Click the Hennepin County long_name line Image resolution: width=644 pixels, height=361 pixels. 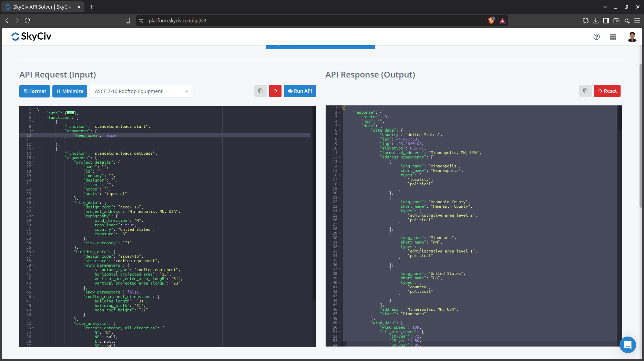coord(434,202)
